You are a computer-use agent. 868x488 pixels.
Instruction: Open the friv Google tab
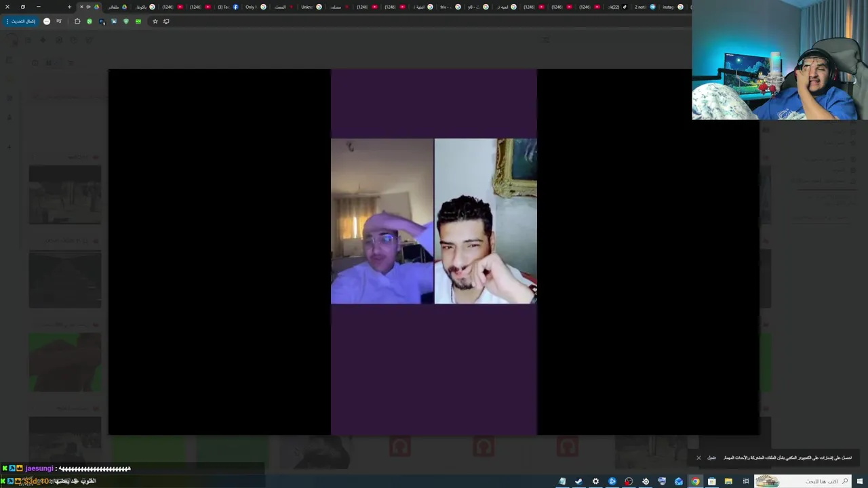(451, 7)
